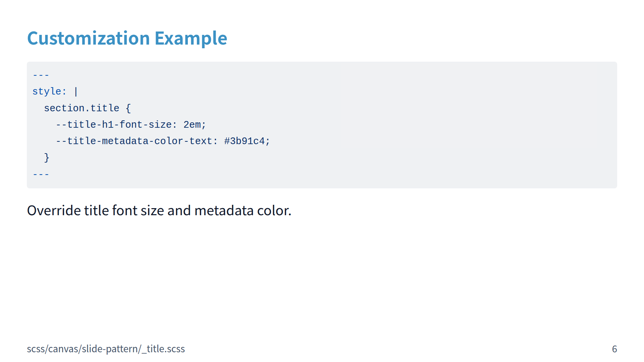The image size is (644, 362).
Task: Click the "style:" keyword in the code
Action: pos(49,92)
